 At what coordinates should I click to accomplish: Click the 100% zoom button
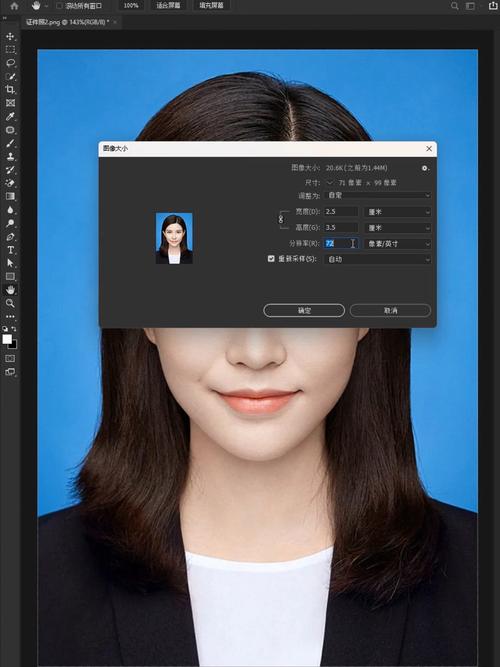131,6
